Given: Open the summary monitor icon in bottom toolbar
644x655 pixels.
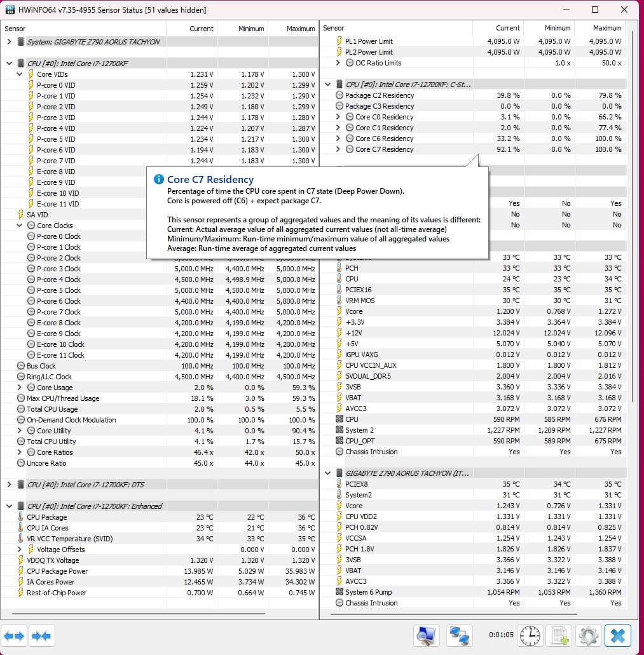Looking at the screenshot, I should coord(427,636).
